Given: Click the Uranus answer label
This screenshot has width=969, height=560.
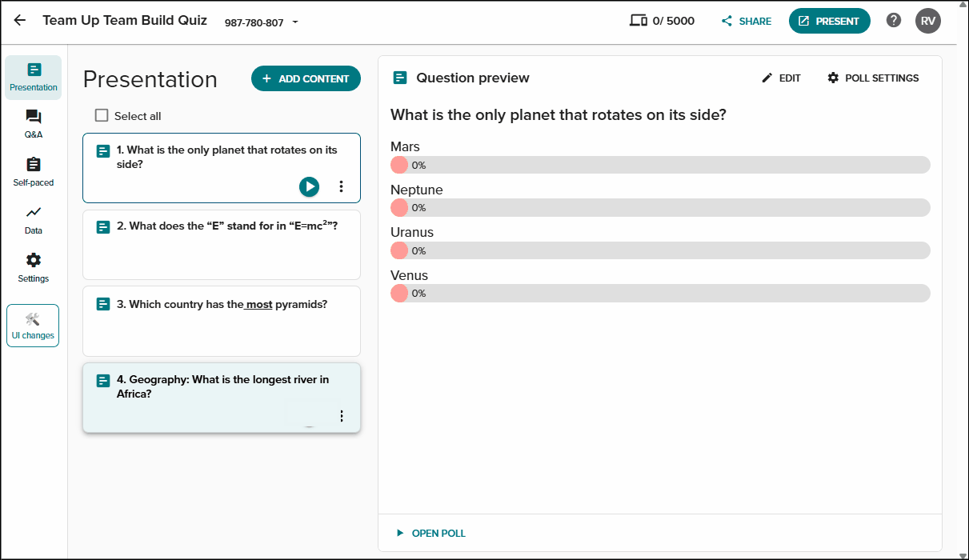Looking at the screenshot, I should click(x=412, y=232).
